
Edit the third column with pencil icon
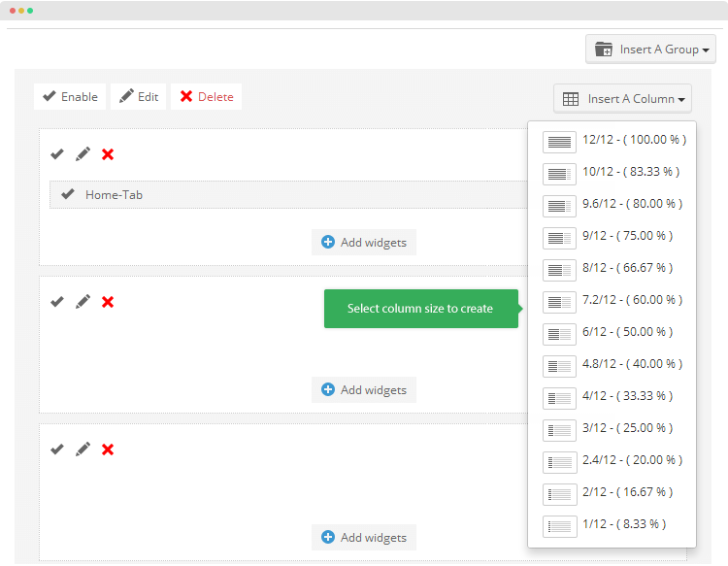click(x=83, y=449)
